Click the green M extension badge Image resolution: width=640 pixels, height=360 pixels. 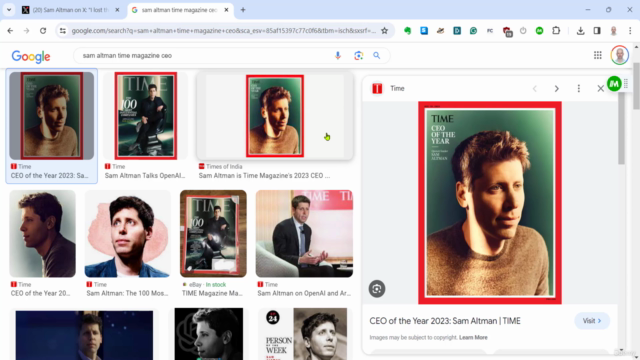pyautogui.click(x=614, y=84)
